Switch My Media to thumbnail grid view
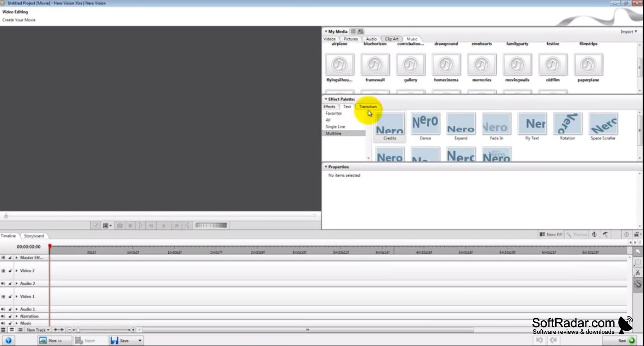This screenshot has width=644, height=346. (353, 31)
